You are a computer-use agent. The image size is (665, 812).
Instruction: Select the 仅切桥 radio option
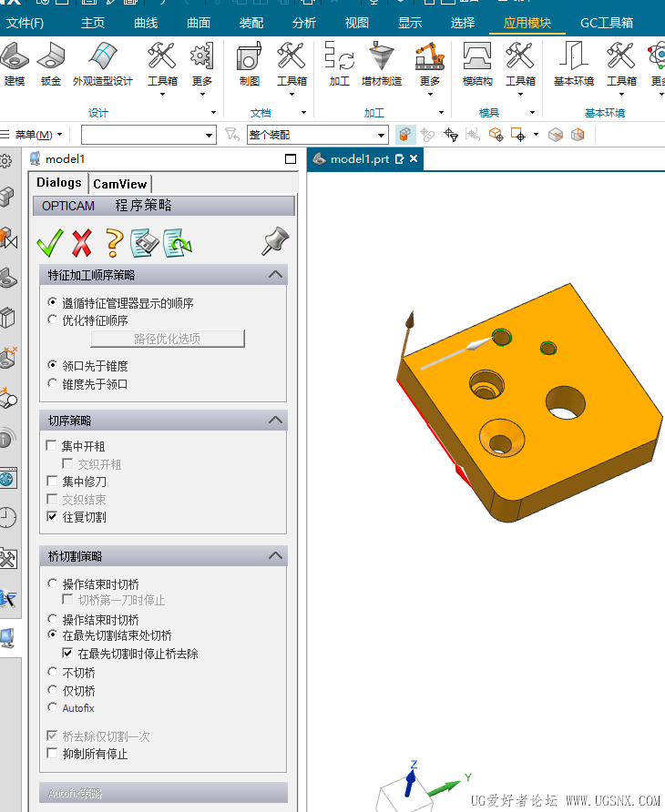[52, 690]
